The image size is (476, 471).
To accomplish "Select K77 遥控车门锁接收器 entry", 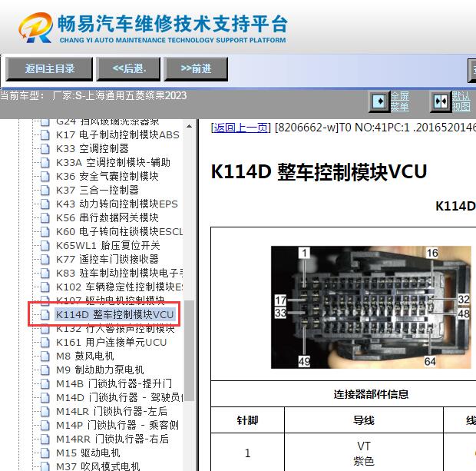I will click(x=107, y=259).
